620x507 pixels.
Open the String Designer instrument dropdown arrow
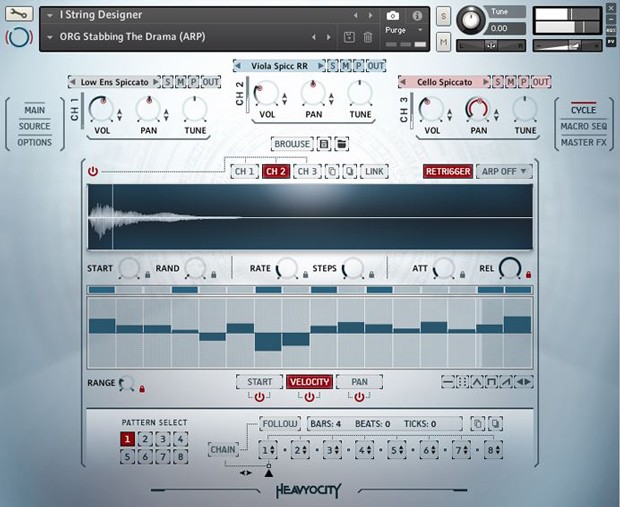[50, 16]
